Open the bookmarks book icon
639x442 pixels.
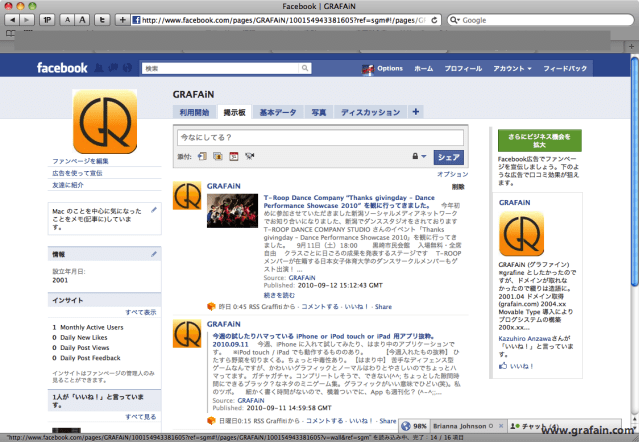(x=9, y=34)
